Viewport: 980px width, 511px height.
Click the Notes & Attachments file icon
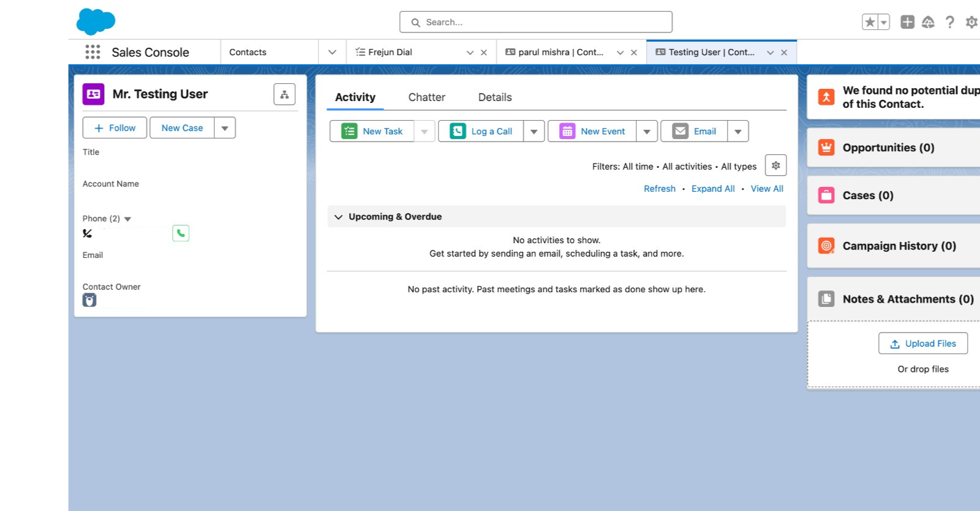(x=826, y=299)
